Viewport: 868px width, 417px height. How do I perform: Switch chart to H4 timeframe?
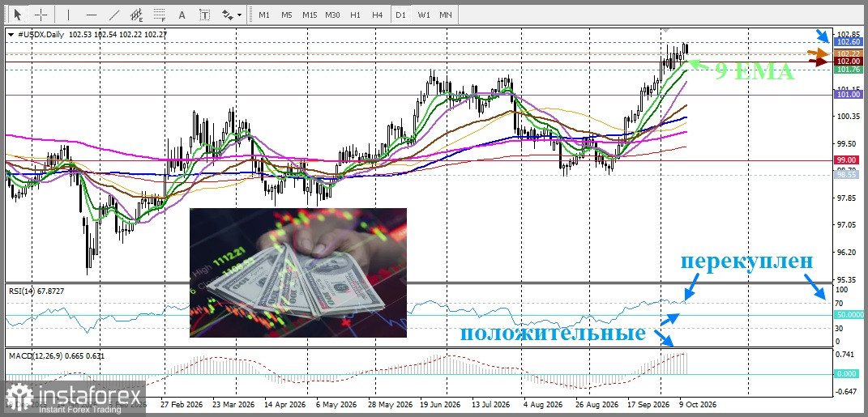[x=378, y=15]
